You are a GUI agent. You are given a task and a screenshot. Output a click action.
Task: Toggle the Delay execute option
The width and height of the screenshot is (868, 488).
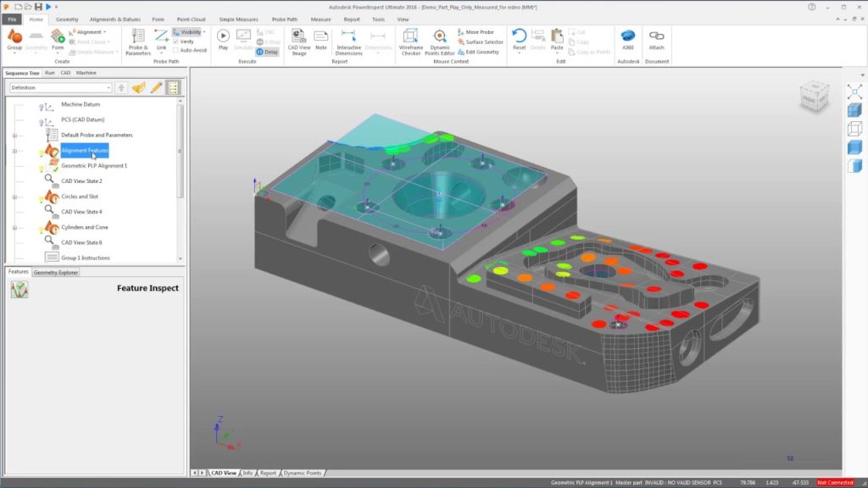pyautogui.click(x=269, y=51)
